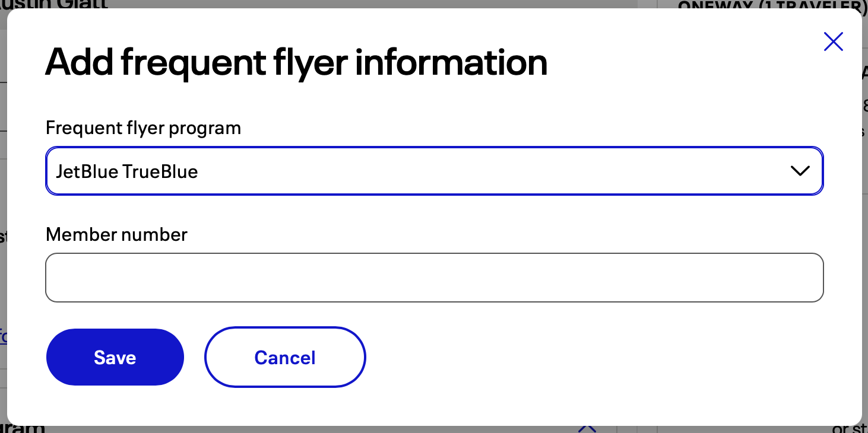Click the "Frequent flyer program" field label
The width and height of the screenshot is (868, 433).
pyautogui.click(x=143, y=128)
